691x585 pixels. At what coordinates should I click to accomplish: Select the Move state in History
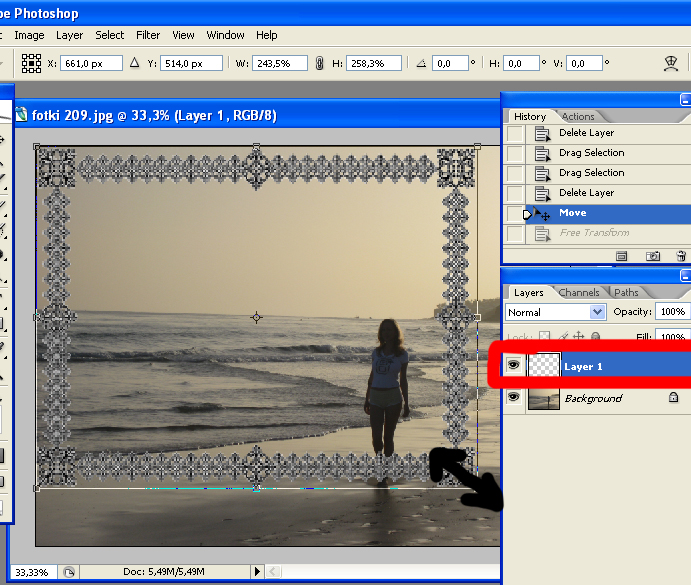(608, 213)
